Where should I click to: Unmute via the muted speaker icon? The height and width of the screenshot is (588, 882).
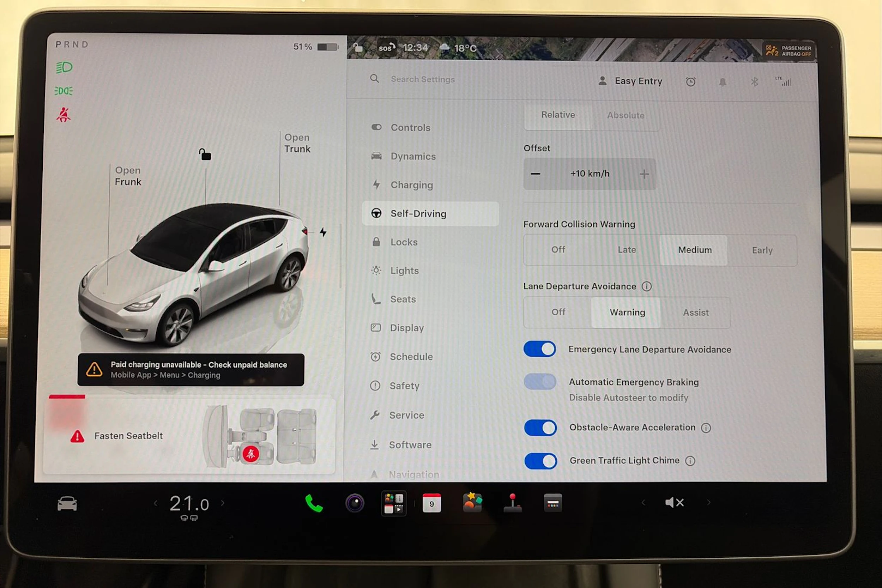pyautogui.click(x=674, y=503)
